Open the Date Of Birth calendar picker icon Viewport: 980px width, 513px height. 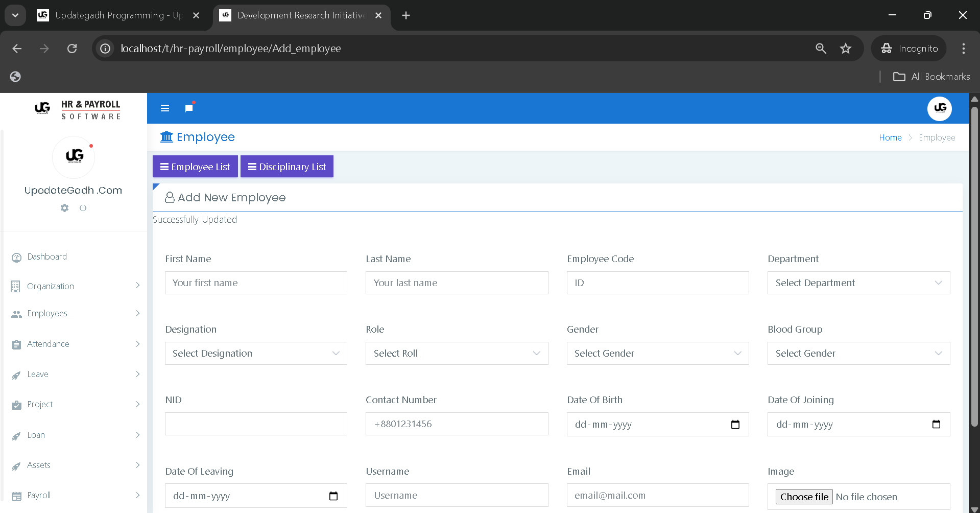[x=735, y=425]
